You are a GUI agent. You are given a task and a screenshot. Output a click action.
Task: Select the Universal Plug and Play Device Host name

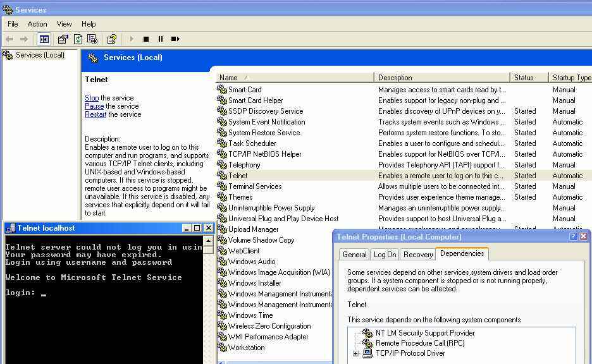(283, 219)
